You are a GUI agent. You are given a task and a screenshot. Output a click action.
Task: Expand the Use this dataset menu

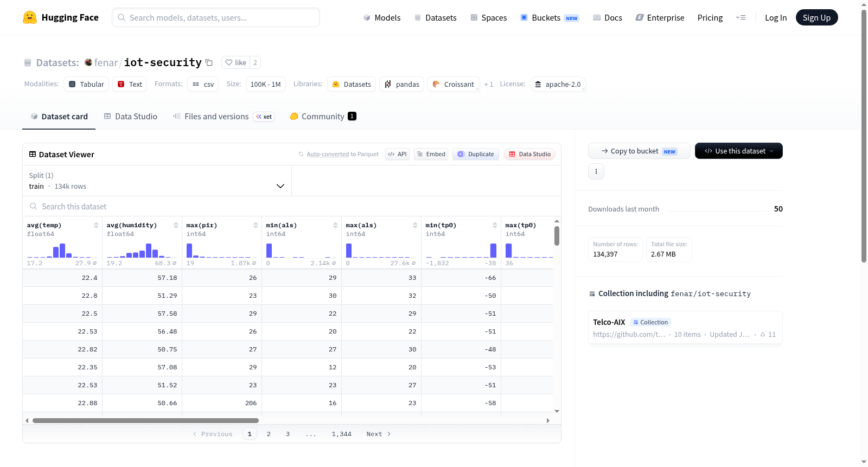(x=738, y=151)
